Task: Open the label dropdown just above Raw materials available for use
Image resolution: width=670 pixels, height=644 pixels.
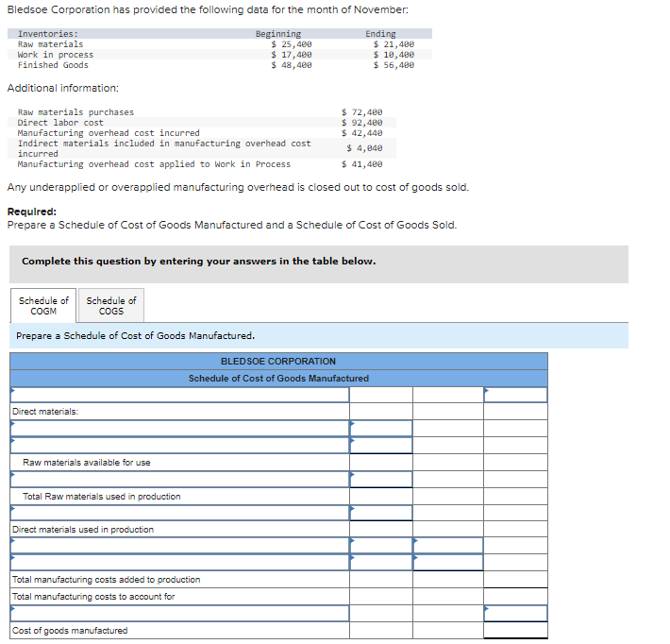Action: (x=179, y=445)
